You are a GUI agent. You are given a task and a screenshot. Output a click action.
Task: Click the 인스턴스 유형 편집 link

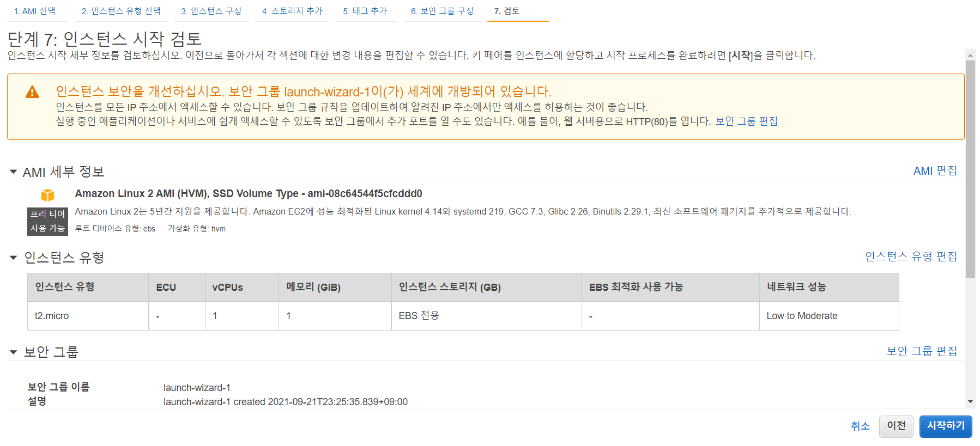tap(911, 256)
